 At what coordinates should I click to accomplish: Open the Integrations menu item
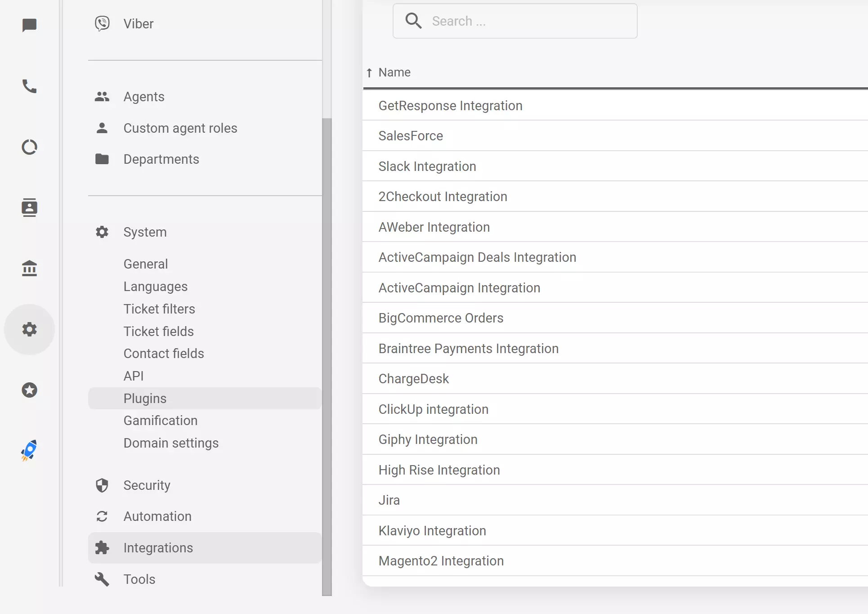point(158,547)
